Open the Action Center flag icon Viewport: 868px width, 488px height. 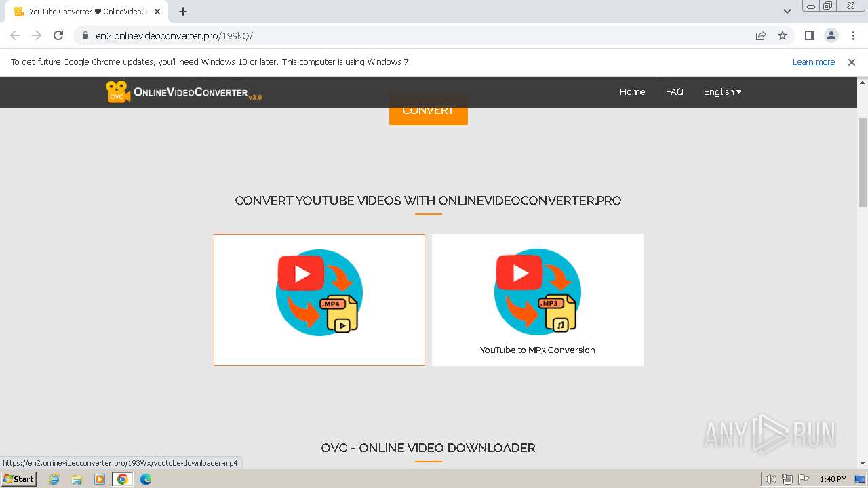804,479
